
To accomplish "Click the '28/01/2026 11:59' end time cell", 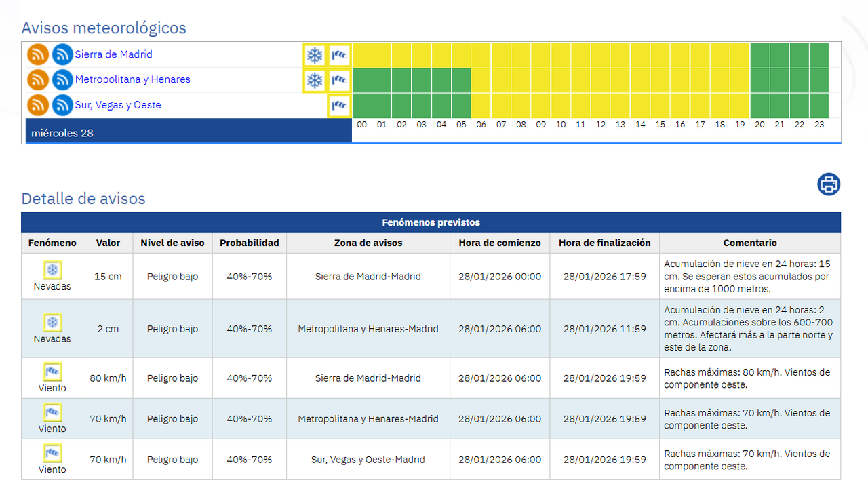I will (605, 329).
